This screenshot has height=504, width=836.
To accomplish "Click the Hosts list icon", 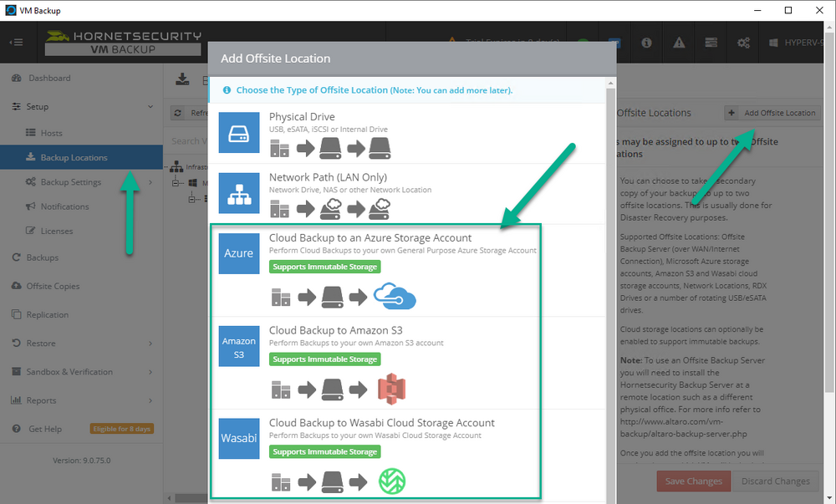I will [x=30, y=133].
